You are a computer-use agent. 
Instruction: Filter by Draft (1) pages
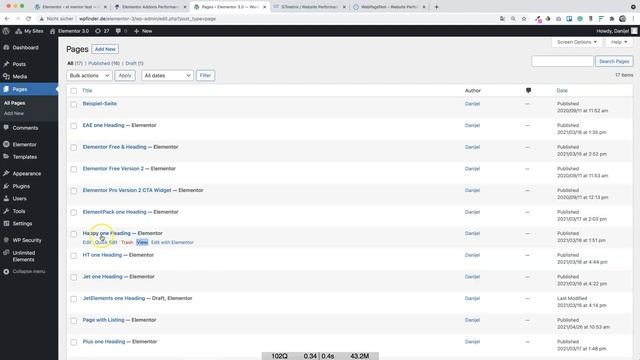[134, 63]
